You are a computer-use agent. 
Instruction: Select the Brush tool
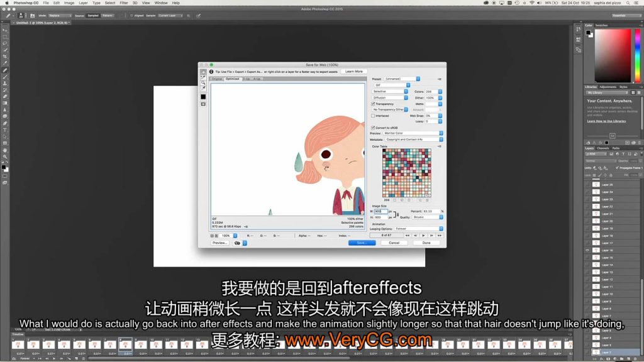5,77
